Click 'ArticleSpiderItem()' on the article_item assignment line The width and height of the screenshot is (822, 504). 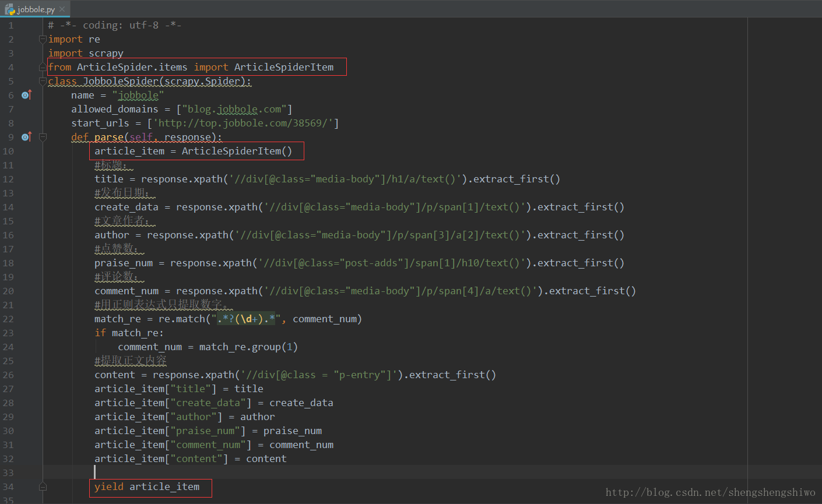click(x=237, y=151)
